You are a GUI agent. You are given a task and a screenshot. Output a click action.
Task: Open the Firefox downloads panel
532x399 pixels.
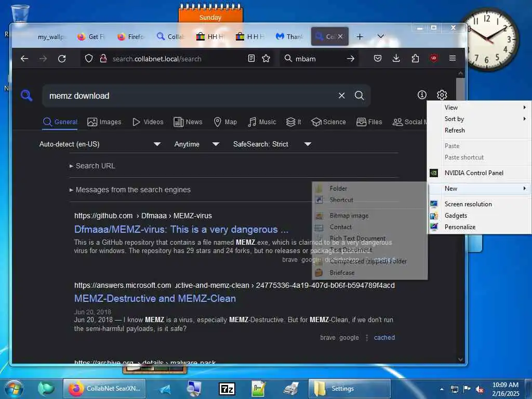coord(396,58)
